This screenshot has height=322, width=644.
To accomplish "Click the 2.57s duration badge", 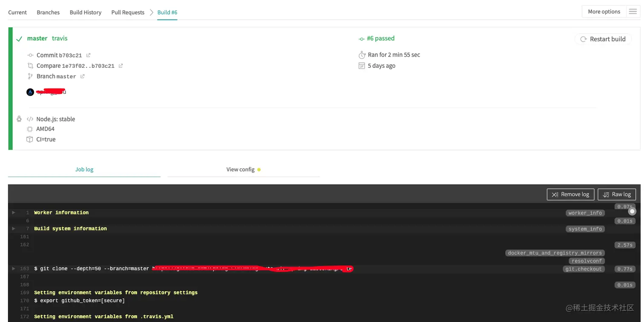I will pyautogui.click(x=625, y=245).
